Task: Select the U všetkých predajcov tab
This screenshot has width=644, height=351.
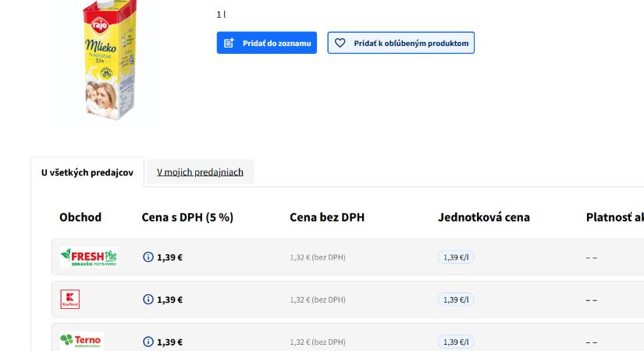Action: 87,172
